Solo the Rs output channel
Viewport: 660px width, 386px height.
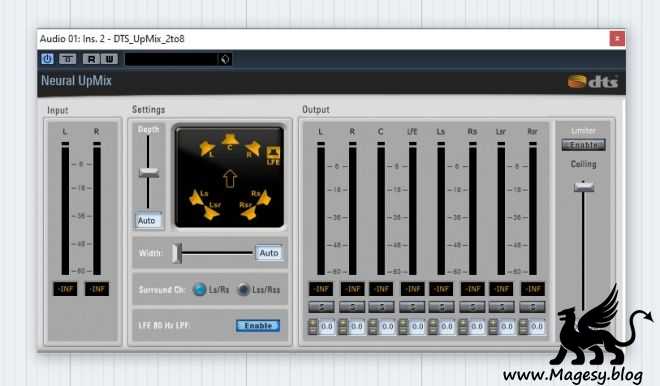pos(472,307)
